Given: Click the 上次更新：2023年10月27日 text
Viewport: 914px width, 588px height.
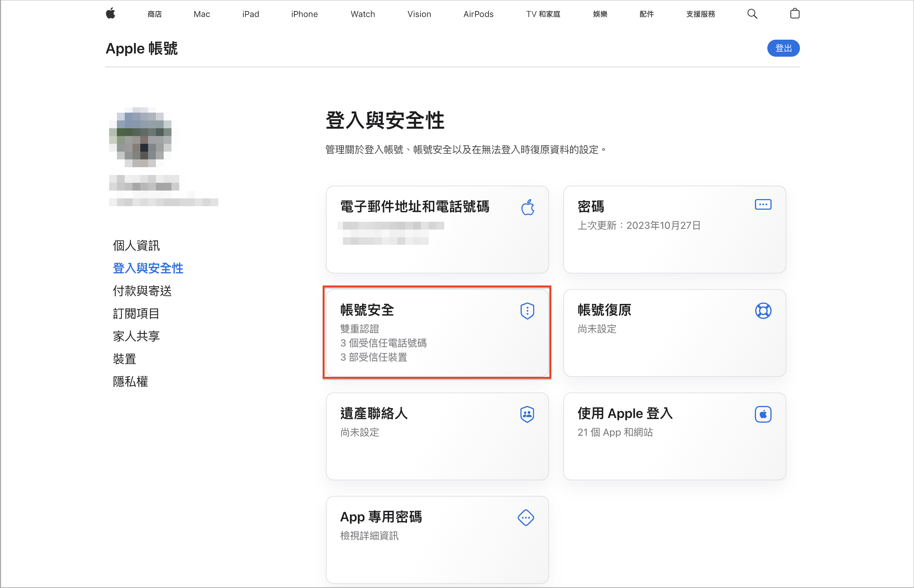Looking at the screenshot, I should (639, 225).
